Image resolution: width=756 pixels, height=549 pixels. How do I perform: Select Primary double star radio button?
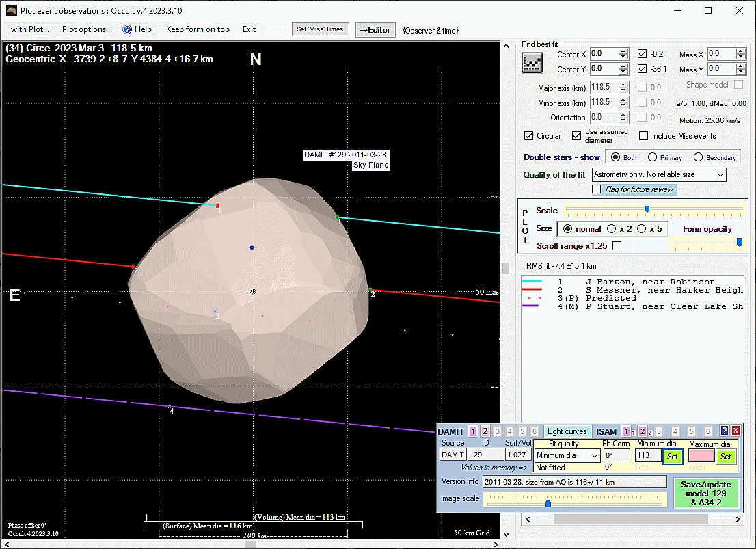tap(653, 157)
